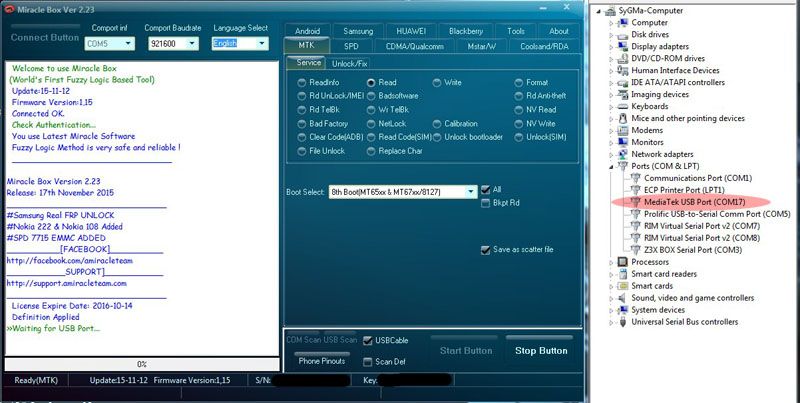Collapse the SyGMa-Computer root node
This screenshot has width=800, height=403.
(599, 11)
